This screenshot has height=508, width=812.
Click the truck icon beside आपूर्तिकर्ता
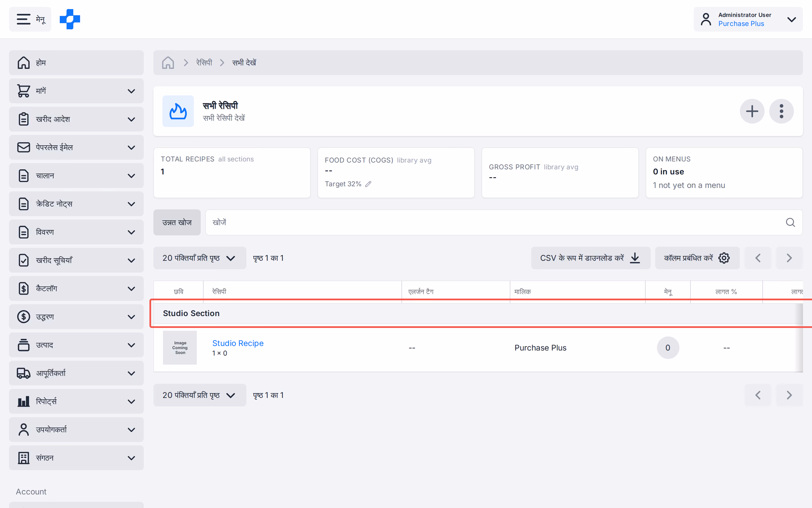pyautogui.click(x=23, y=373)
